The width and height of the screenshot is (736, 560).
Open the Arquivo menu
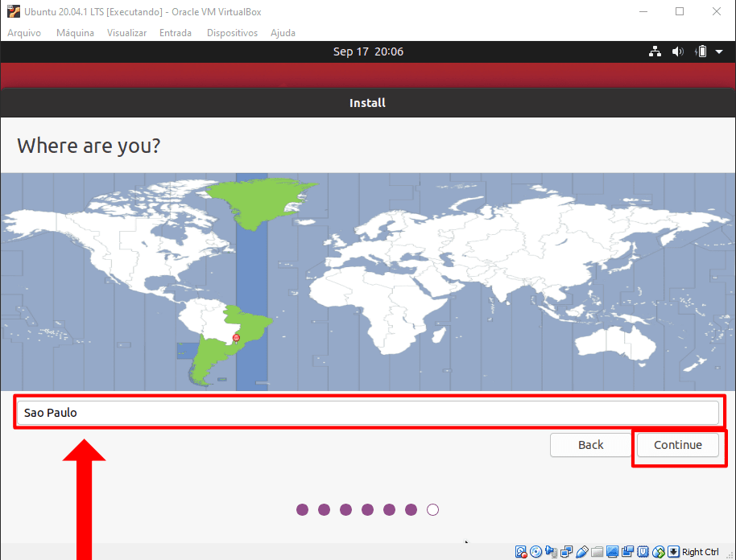(x=24, y=33)
